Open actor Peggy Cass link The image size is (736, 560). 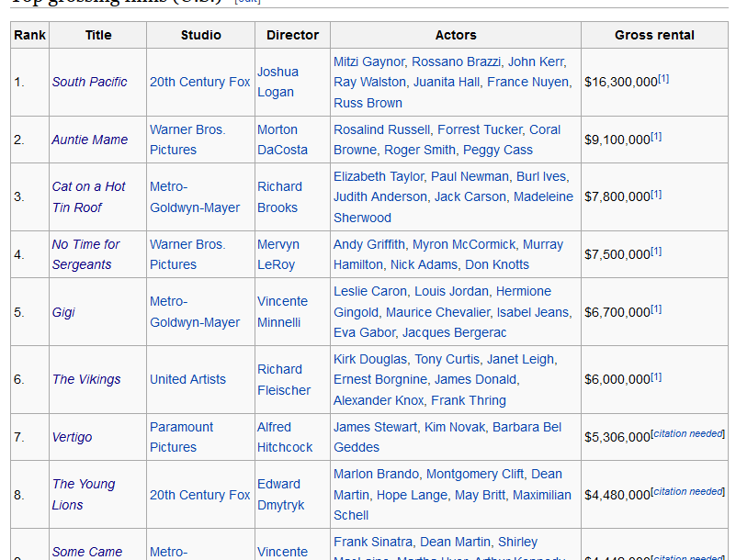click(498, 150)
